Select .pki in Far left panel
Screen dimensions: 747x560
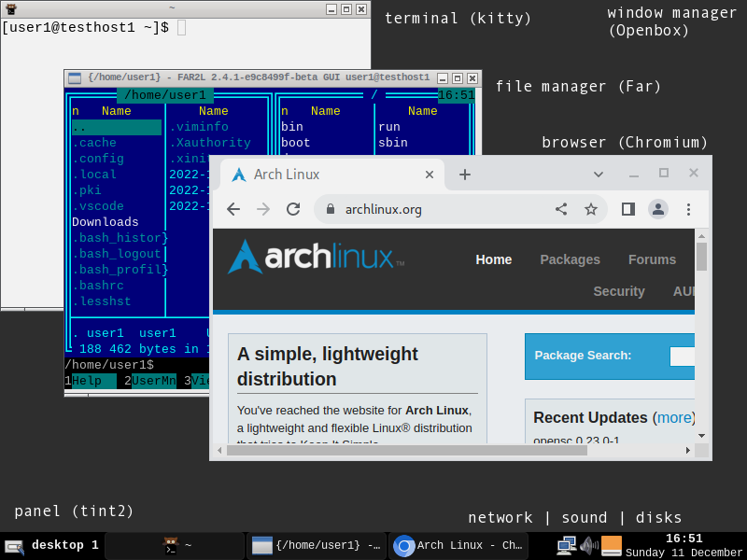pos(86,190)
